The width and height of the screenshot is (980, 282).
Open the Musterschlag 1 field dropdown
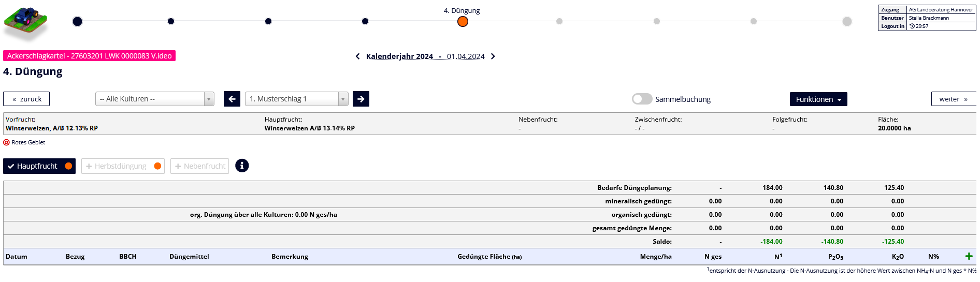click(296, 99)
